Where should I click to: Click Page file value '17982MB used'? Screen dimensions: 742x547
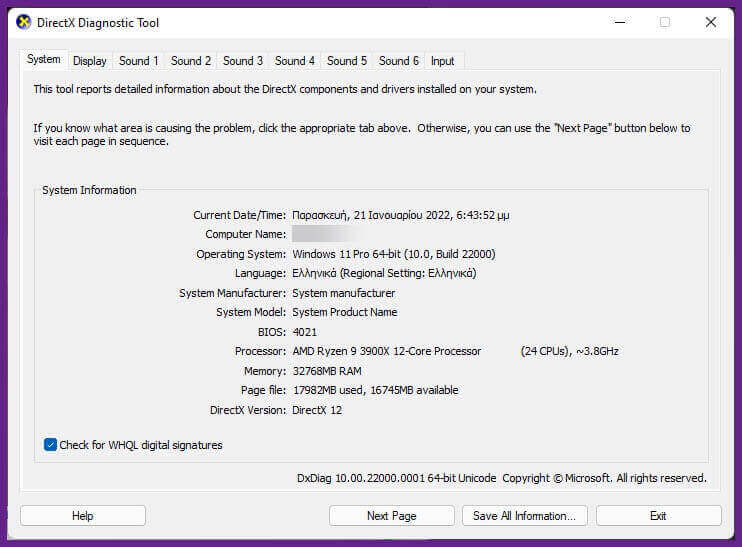pyautogui.click(x=328, y=390)
